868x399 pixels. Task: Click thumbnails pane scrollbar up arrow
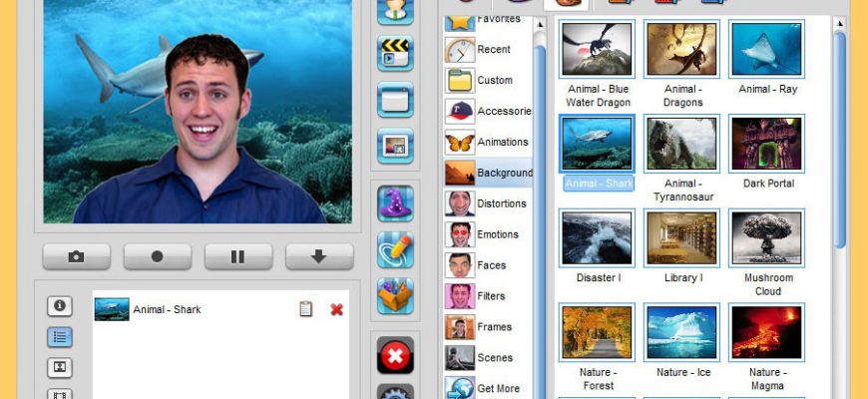click(840, 24)
